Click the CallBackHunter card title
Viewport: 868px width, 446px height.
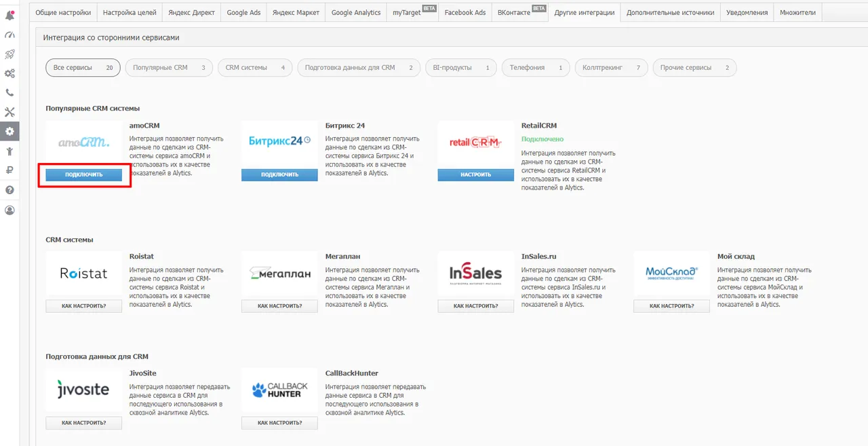352,373
